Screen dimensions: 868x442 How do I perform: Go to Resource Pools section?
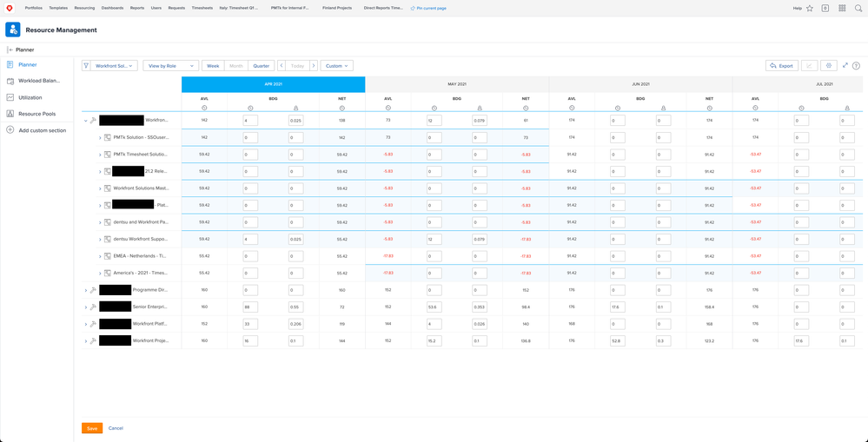(36, 114)
